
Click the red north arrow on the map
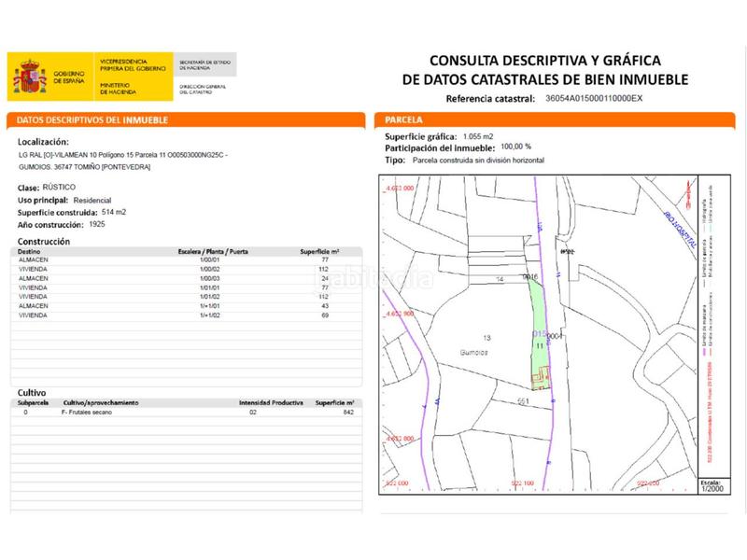[687, 194]
